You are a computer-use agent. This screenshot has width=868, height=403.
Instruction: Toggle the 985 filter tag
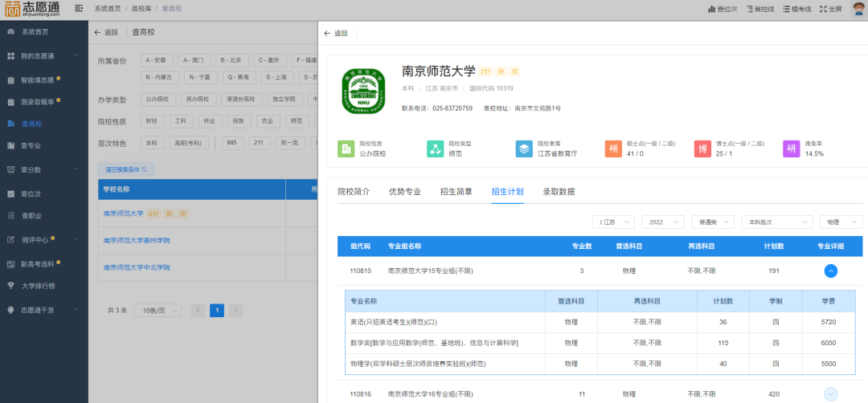[231, 143]
